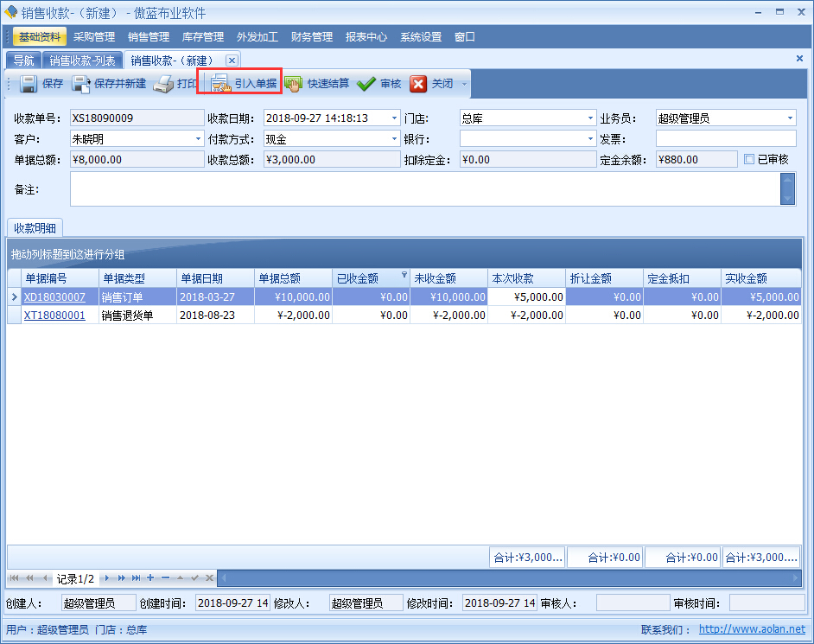The width and height of the screenshot is (814, 644).
Task: Toggle the 已审核 checkbox
Action: [x=749, y=159]
